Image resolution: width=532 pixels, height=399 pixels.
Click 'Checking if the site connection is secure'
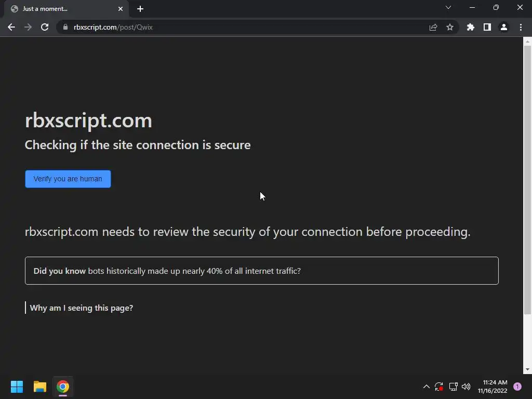click(x=138, y=145)
